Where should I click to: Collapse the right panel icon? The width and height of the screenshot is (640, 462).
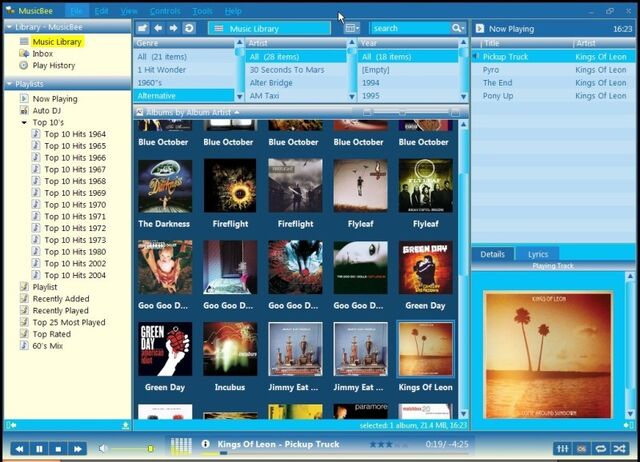[x=629, y=425]
